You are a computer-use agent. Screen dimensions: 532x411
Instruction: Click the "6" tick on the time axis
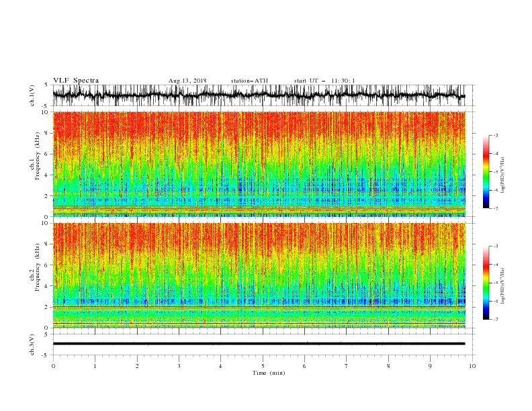[x=304, y=366]
